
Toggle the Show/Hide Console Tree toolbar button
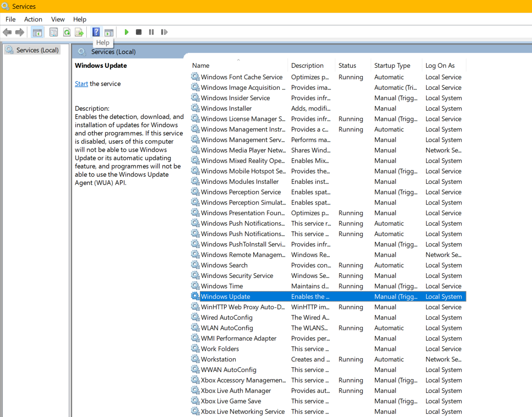coord(37,32)
